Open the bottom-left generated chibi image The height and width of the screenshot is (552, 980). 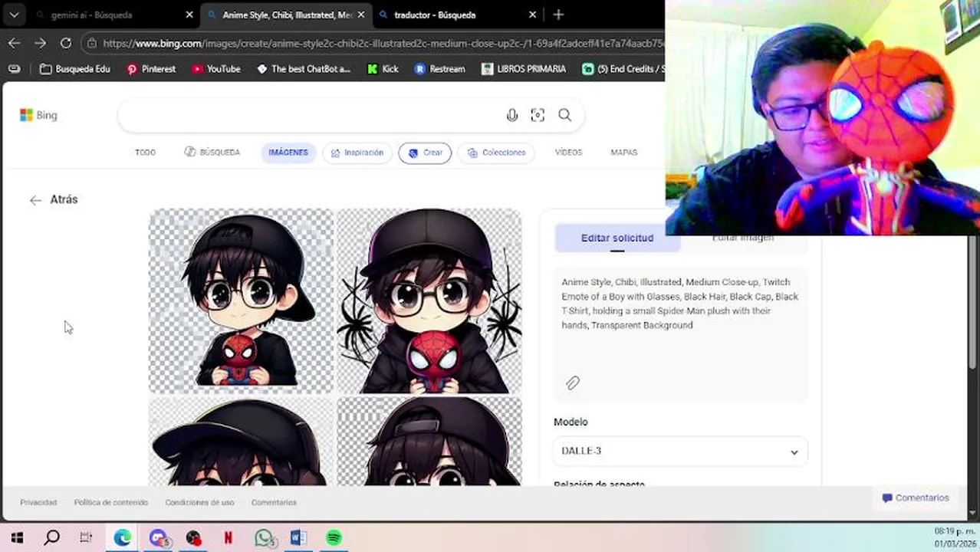click(241, 442)
